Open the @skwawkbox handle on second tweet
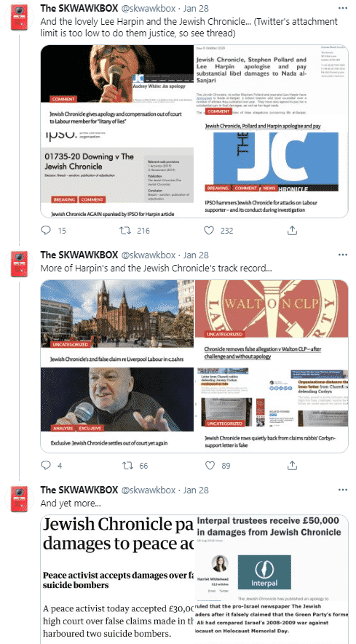 click(149, 255)
